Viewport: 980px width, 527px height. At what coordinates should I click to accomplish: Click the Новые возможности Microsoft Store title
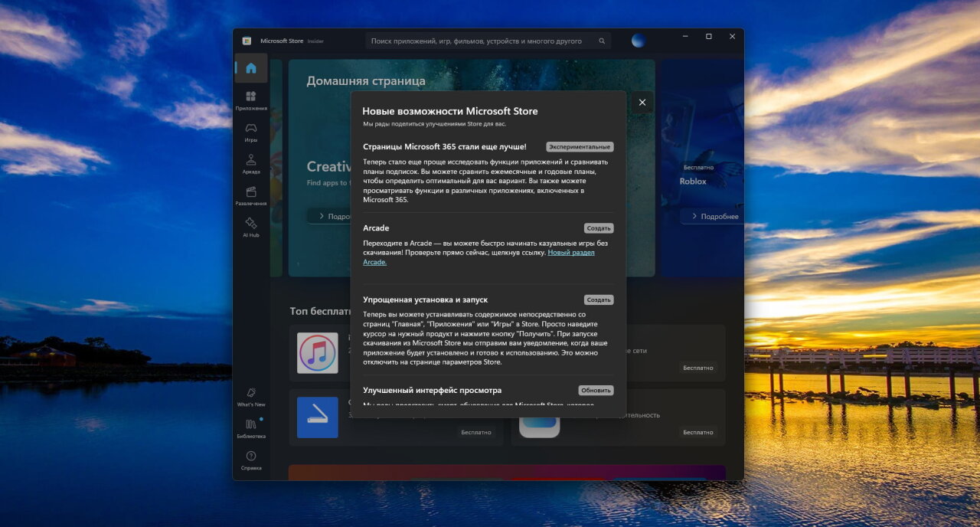click(x=450, y=111)
